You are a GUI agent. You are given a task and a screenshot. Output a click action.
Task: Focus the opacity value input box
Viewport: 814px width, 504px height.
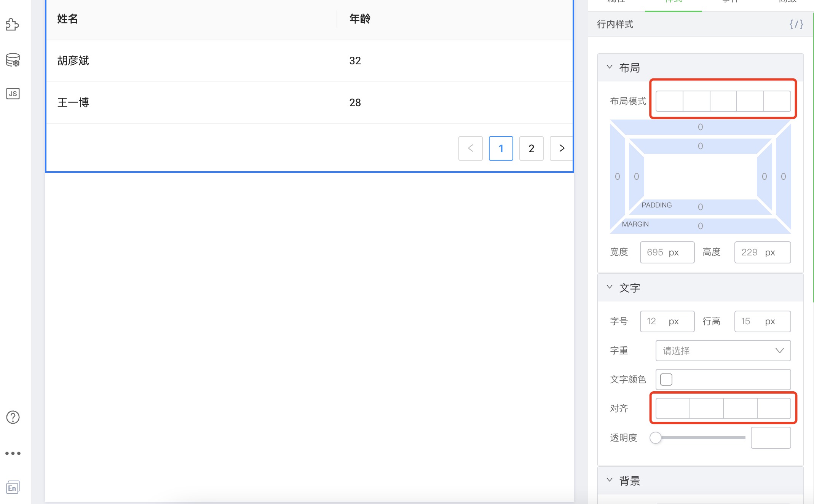pos(771,438)
